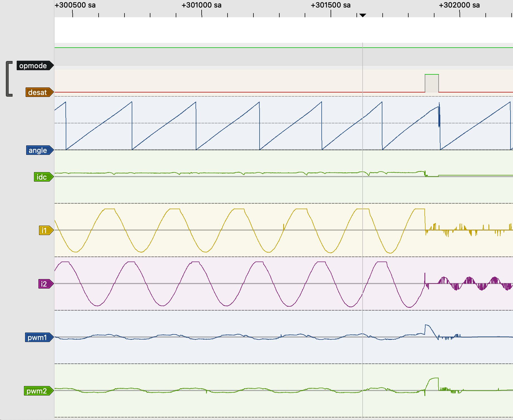The image size is (513, 420).
Task: Click the green idc signal tag
Action: pos(42,177)
